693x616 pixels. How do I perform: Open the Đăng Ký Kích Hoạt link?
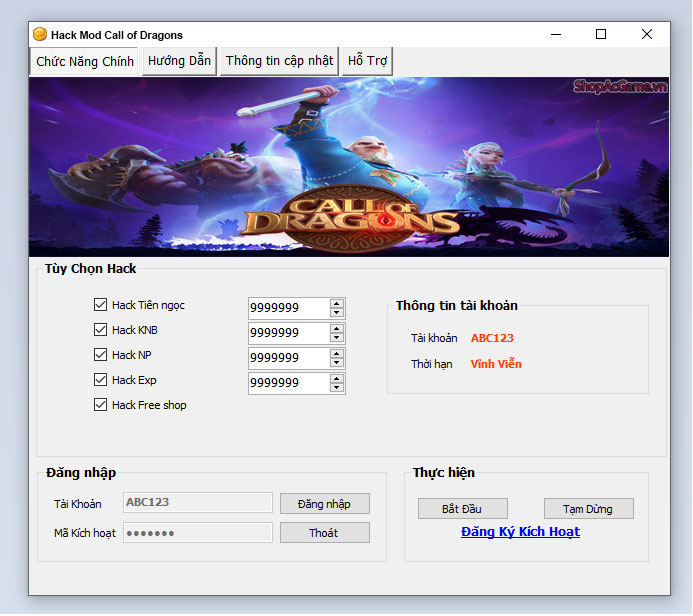click(520, 532)
